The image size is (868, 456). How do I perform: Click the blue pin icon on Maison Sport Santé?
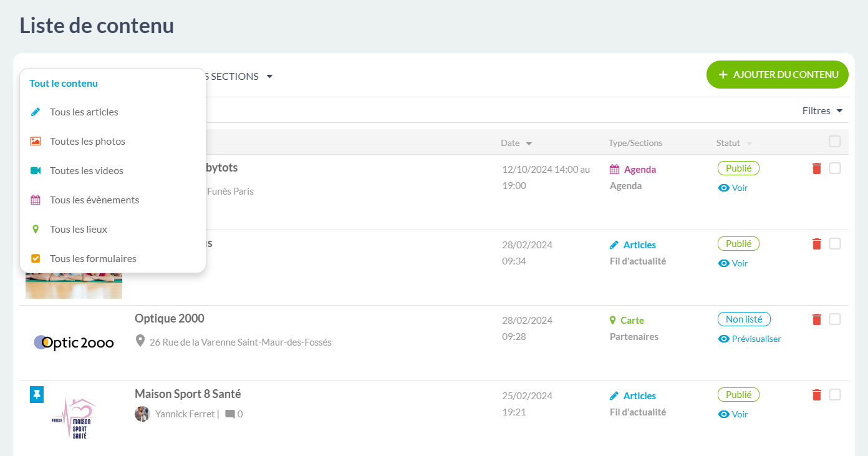[37, 394]
